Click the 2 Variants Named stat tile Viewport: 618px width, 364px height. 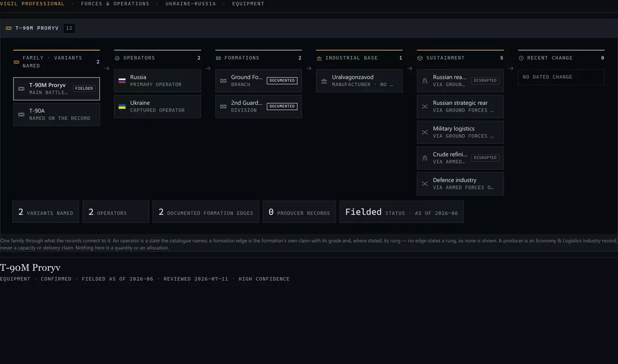[46, 212]
